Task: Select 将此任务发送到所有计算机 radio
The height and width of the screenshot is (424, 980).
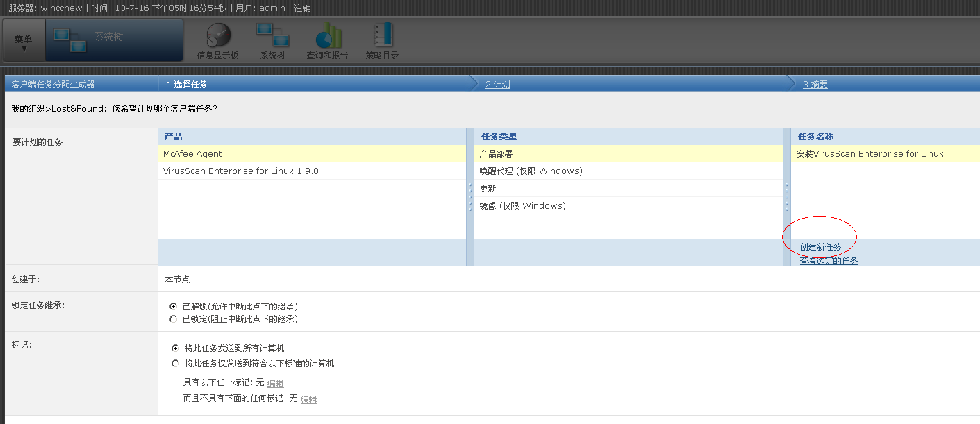Action: coord(176,348)
